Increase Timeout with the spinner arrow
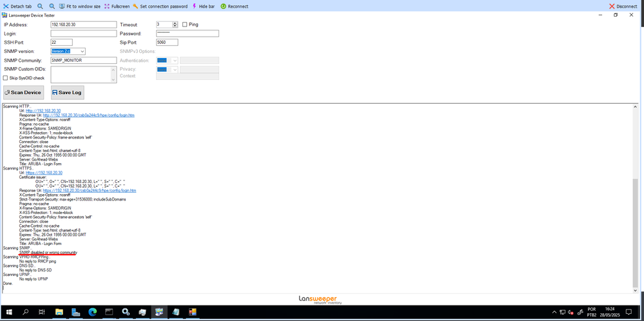 pyautogui.click(x=175, y=23)
